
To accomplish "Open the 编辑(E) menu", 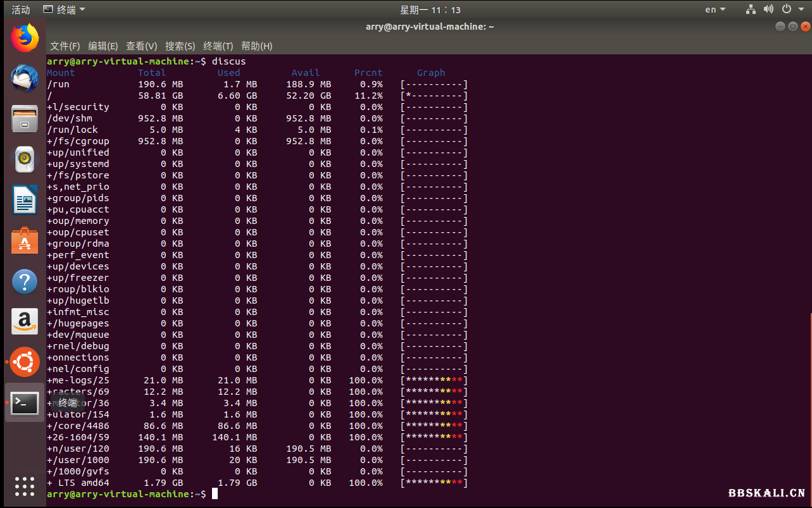I will pos(103,46).
